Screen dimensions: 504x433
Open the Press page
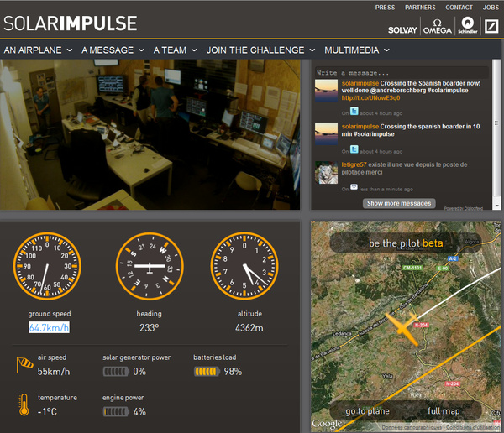385,8
